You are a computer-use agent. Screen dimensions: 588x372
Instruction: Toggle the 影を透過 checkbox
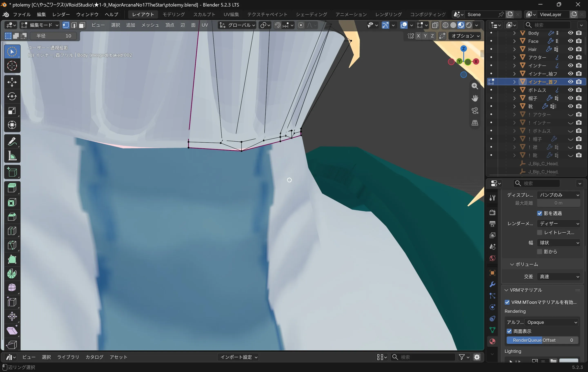[x=540, y=214]
